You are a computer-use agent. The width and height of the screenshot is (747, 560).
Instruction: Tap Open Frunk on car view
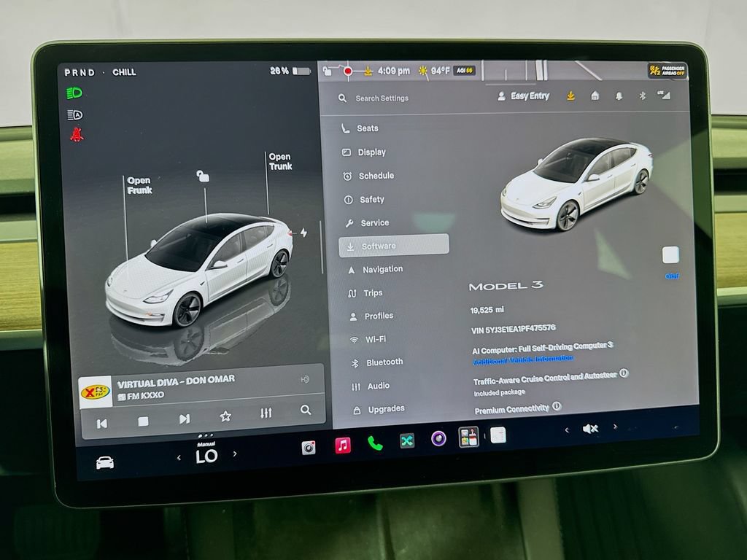coord(139,185)
